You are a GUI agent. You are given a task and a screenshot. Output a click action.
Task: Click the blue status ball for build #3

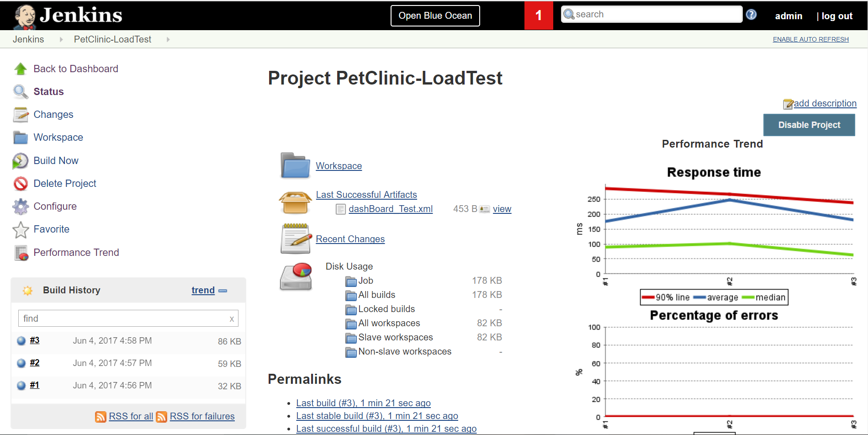point(21,340)
